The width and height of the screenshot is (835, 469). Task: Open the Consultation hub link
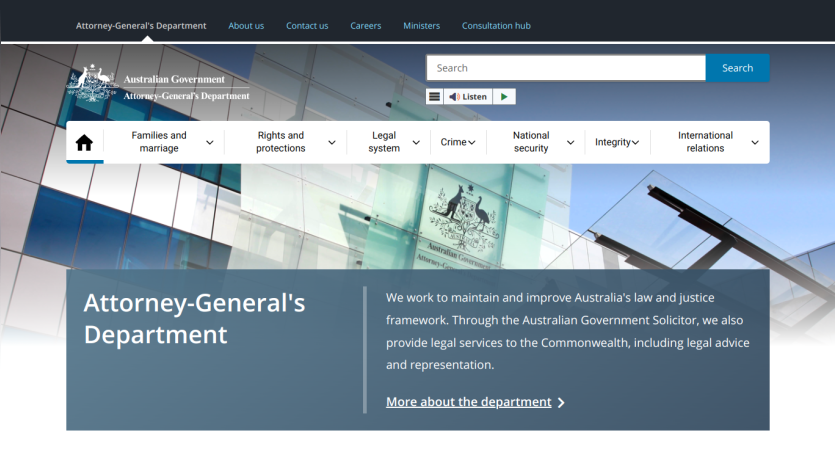(x=496, y=26)
